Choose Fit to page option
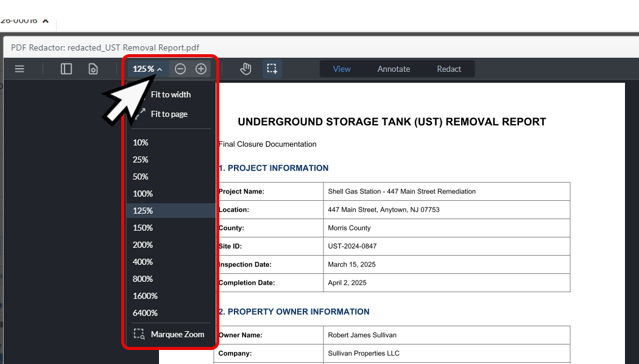 pos(169,114)
